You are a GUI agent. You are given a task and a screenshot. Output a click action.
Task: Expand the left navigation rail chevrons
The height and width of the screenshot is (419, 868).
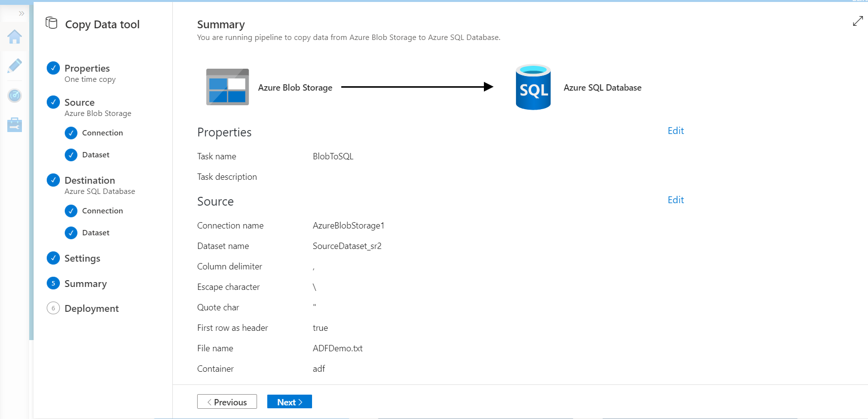[x=21, y=14]
